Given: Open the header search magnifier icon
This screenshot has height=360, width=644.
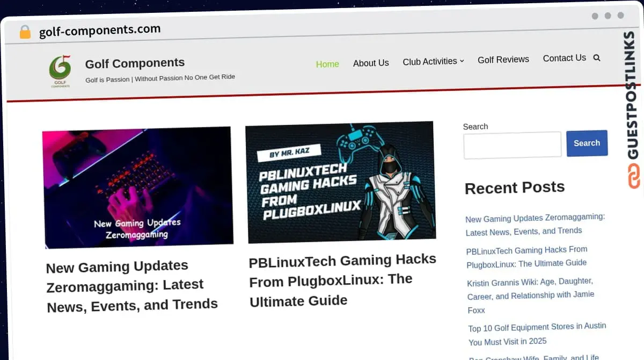Looking at the screenshot, I should pos(597,58).
